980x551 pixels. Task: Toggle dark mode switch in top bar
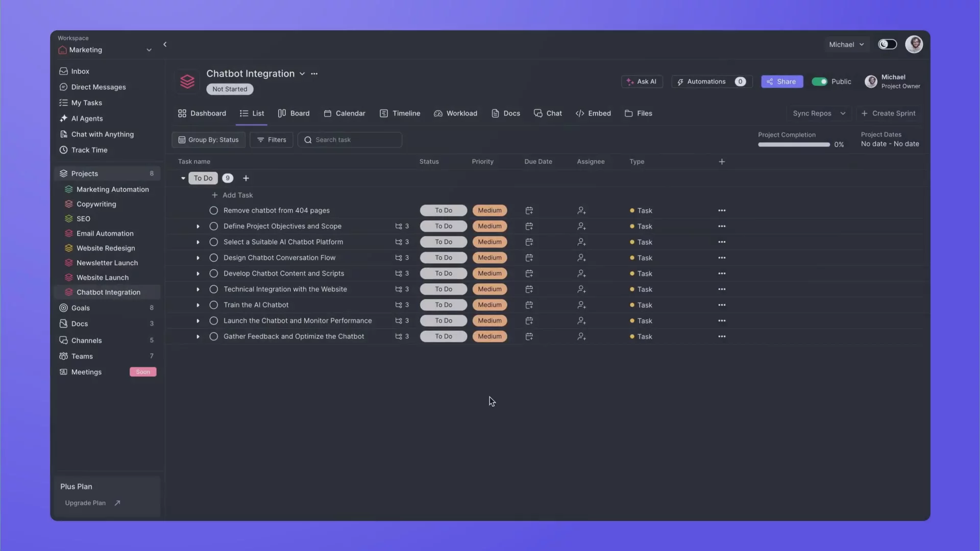tap(887, 44)
